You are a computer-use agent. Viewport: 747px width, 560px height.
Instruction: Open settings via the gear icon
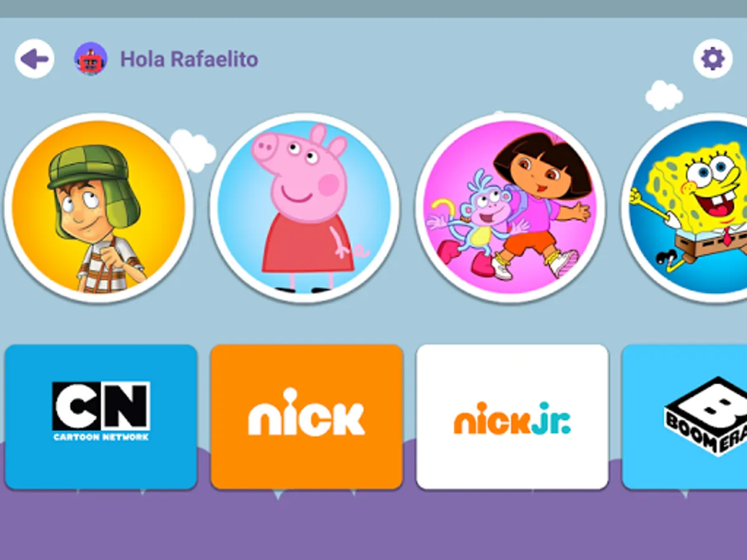(713, 59)
